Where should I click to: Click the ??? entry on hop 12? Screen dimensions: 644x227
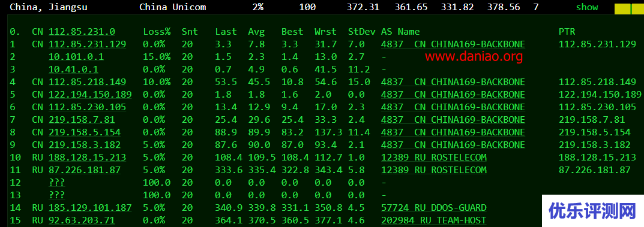pos(56,182)
